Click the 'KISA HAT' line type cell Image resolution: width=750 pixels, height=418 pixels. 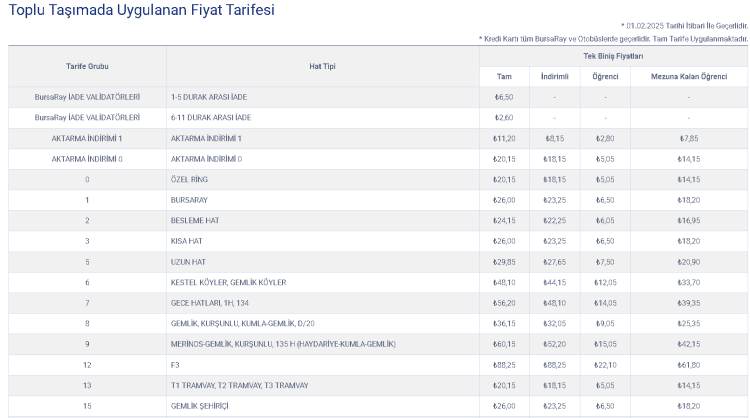coord(188,241)
